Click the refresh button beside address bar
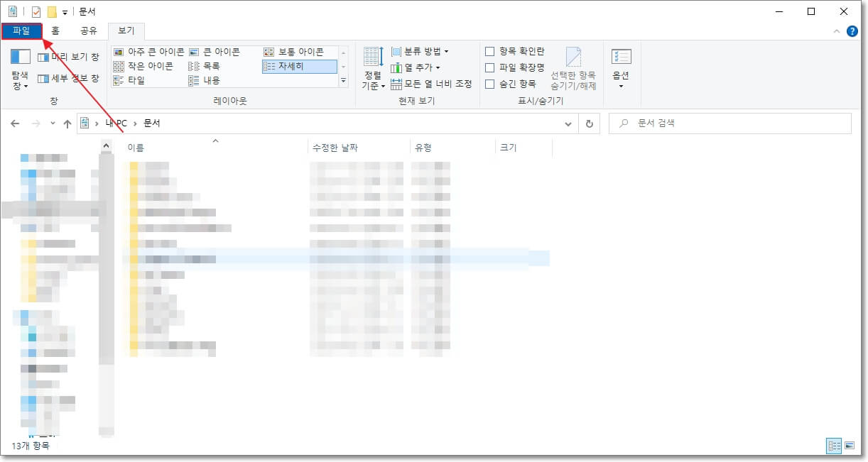The image size is (868, 462). coord(590,123)
